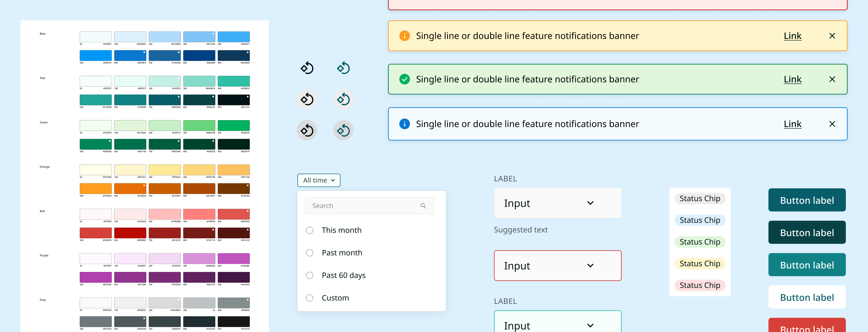The width and height of the screenshot is (868, 332).
Task: Pick the Blue 500 swatch #0097F6
Action: (96, 56)
